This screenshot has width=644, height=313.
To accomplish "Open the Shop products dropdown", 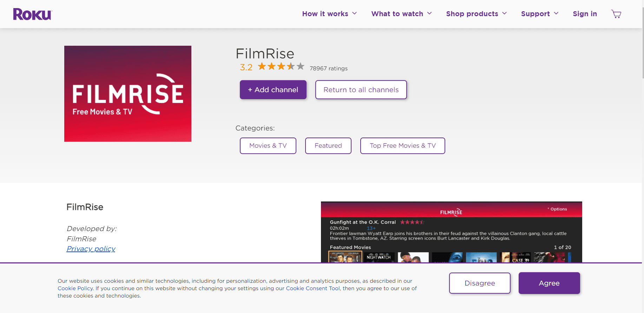I will 476,14.
